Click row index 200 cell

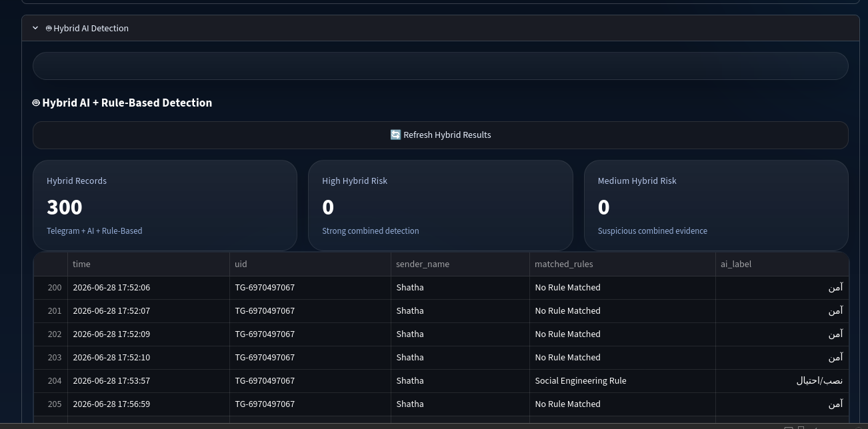51,288
